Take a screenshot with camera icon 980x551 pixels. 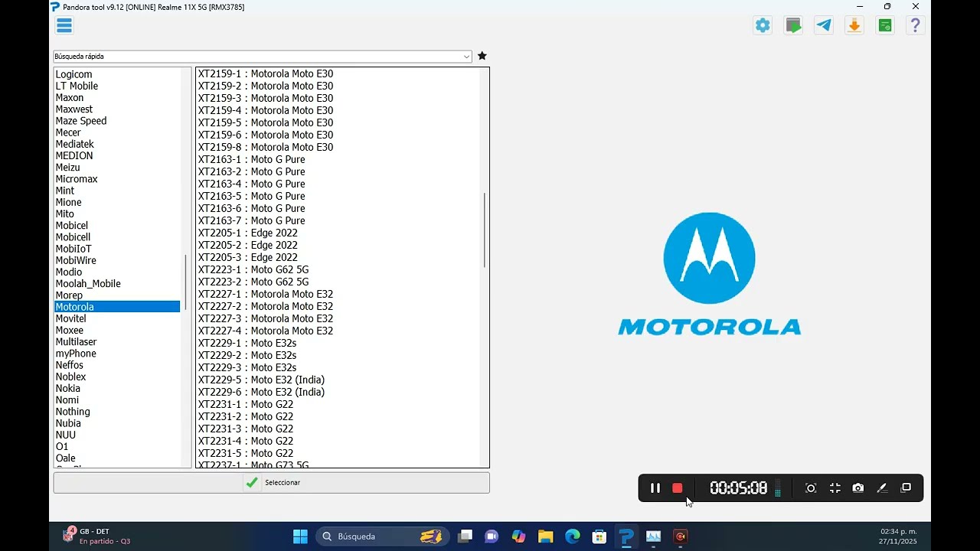coord(858,488)
